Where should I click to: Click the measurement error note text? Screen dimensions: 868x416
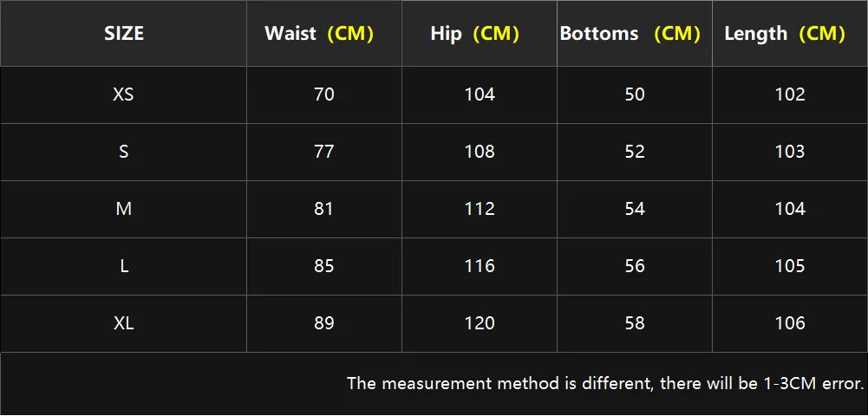pos(605,383)
